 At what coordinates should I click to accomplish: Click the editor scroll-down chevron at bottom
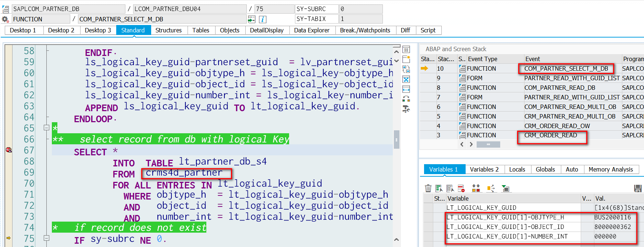pos(396,240)
